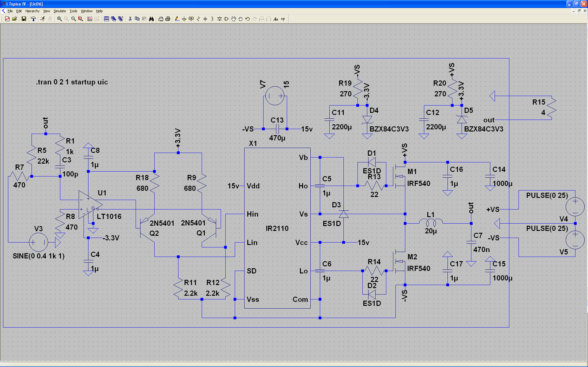This screenshot has width=588, height=367.
Task: Click the V3 voltage source symbol
Action: (39, 243)
